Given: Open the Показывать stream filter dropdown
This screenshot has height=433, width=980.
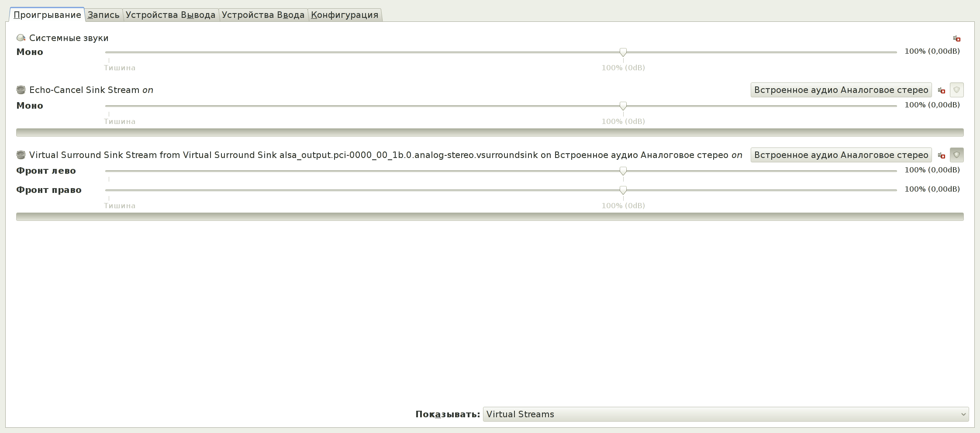Looking at the screenshot, I should click(x=725, y=414).
